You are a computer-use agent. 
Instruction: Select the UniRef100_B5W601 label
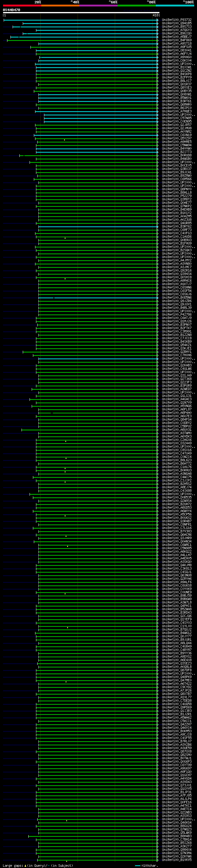click(x=177, y=98)
